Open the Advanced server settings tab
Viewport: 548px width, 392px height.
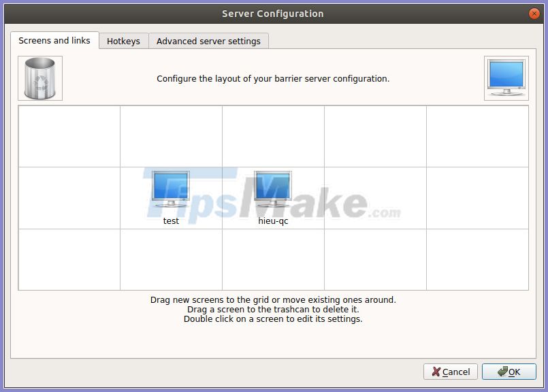(x=208, y=41)
